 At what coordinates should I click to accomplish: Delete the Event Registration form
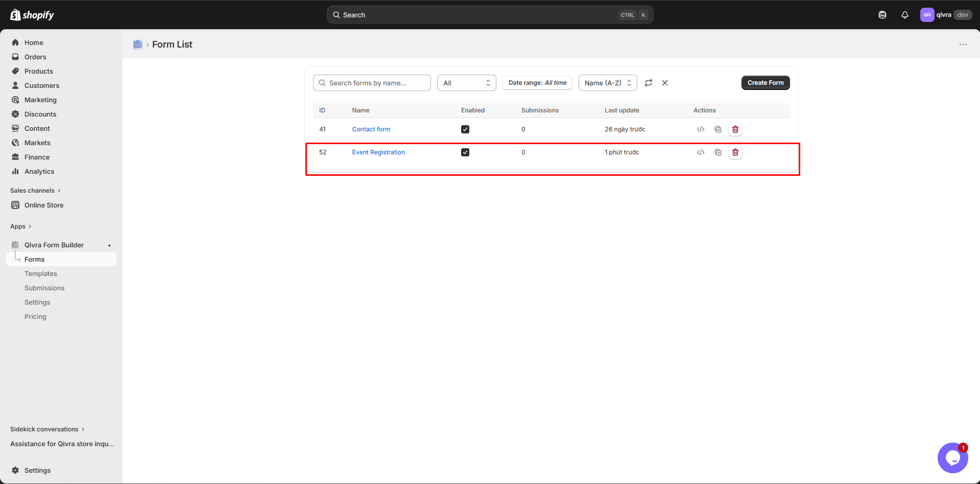click(x=735, y=152)
